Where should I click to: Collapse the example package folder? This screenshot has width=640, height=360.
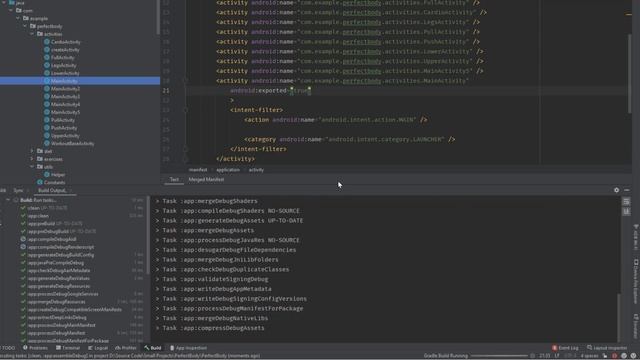click(18, 18)
